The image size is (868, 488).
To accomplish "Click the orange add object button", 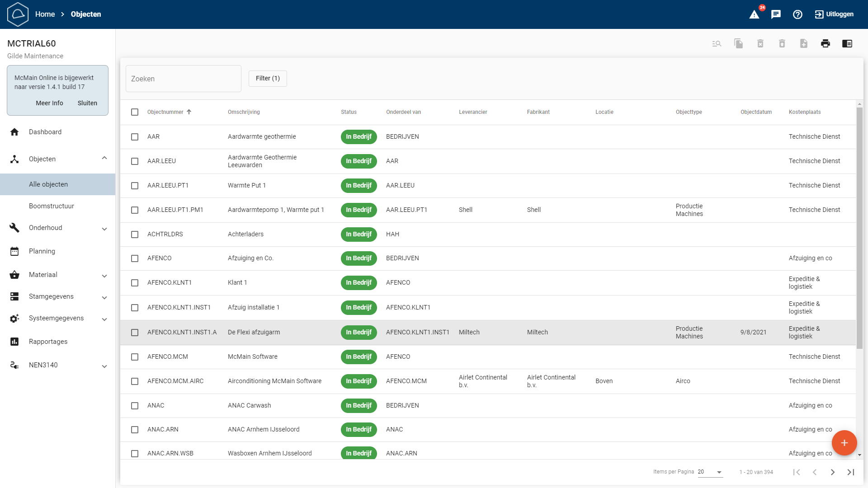I will point(844,443).
